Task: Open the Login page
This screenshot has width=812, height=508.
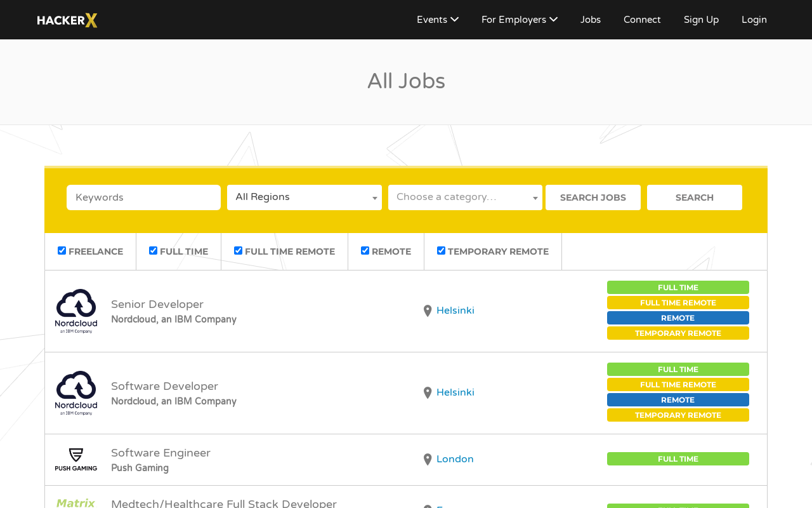Action: pyautogui.click(x=754, y=20)
